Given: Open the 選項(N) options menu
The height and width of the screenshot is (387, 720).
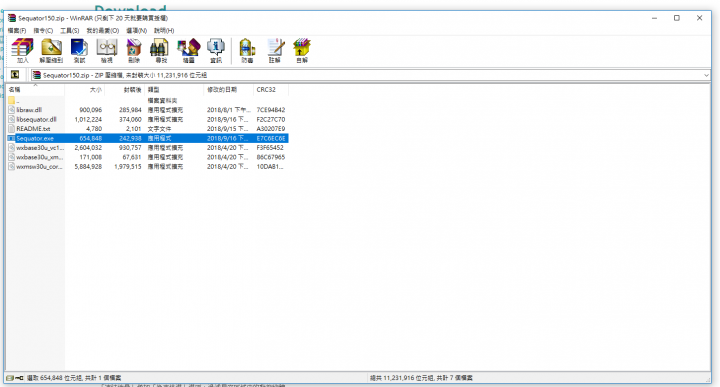Looking at the screenshot, I should point(136,30).
